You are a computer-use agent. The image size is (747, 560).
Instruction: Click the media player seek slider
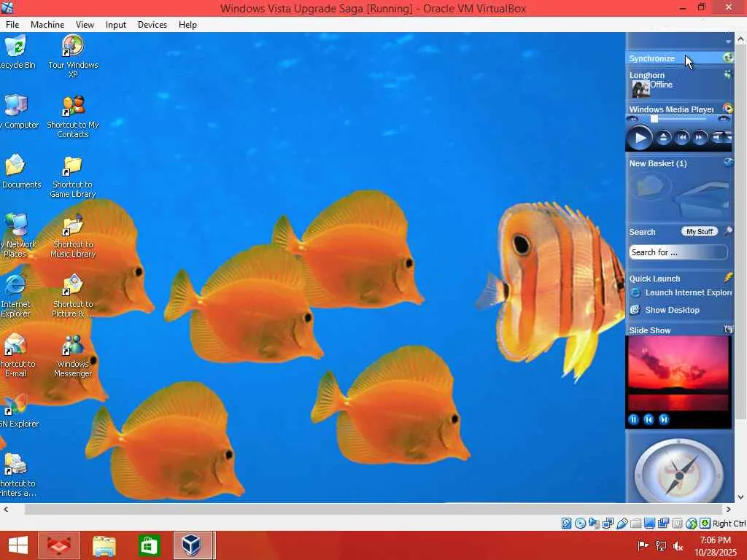(678, 119)
